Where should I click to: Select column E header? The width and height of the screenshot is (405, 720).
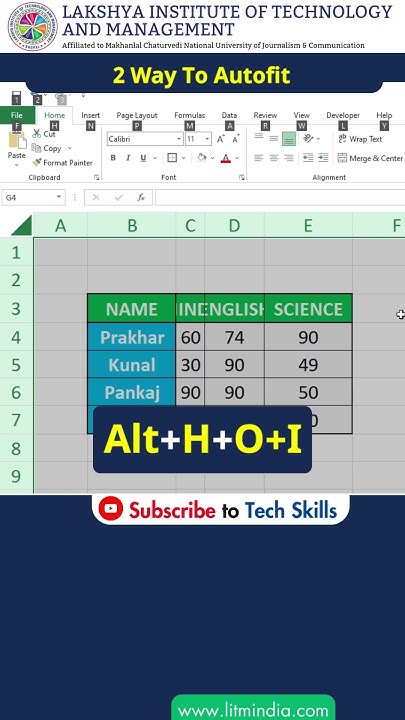(x=308, y=225)
